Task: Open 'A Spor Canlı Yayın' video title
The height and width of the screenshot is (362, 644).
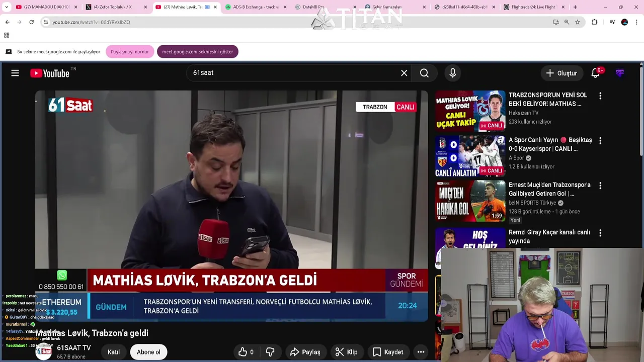Action: [x=550, y=144]
